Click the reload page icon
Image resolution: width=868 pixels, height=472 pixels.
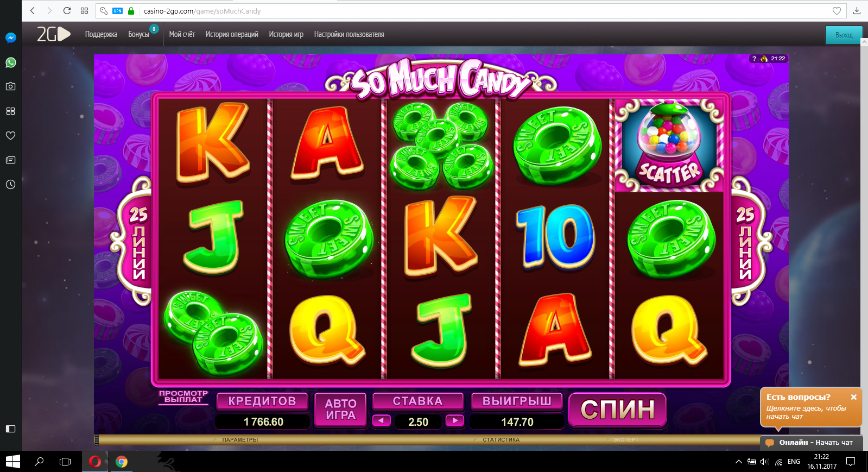pos(67,10)
